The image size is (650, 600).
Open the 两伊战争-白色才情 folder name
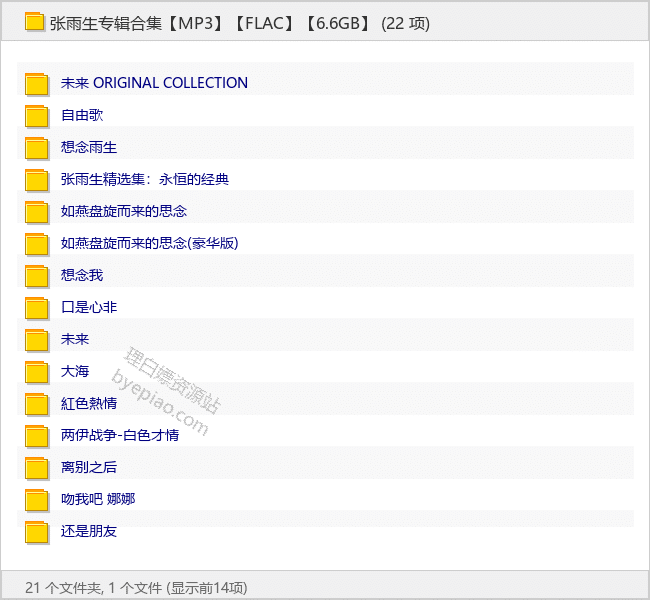pos(120,435)
